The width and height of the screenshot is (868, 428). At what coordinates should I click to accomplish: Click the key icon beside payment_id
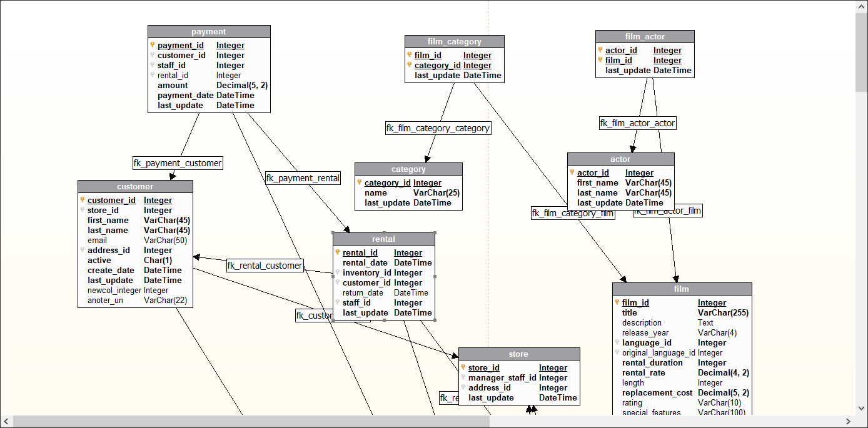(152, 45)
